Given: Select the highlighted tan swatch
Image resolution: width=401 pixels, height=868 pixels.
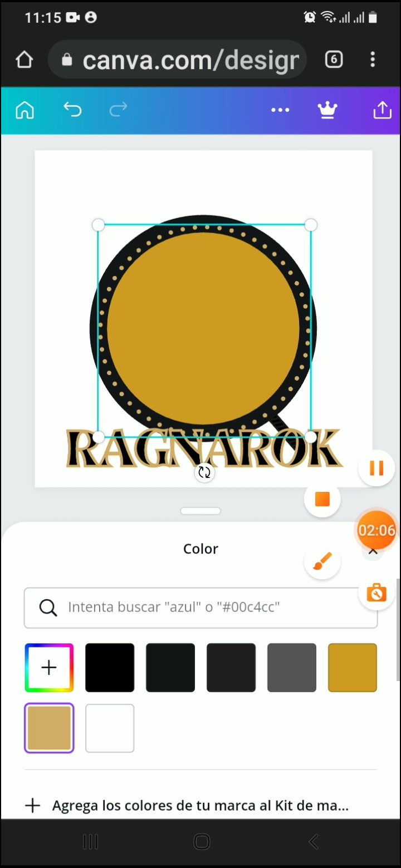Looking at the screenshot, I should coord(49,728).
